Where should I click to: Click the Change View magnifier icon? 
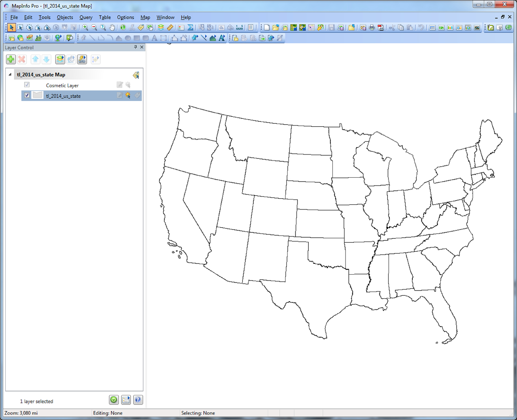[103, 27]
